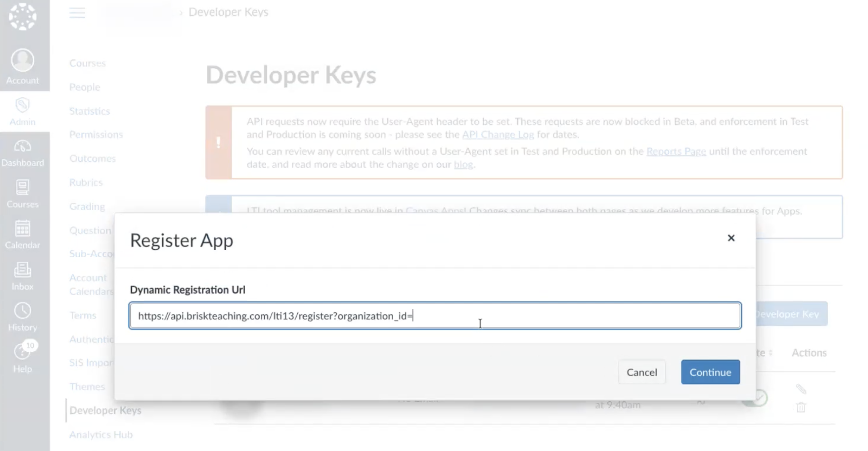Open the Canvas logo home icon
Image resolution: width=868 pixels, height=451 pixels.
click(x=22, y=16)
